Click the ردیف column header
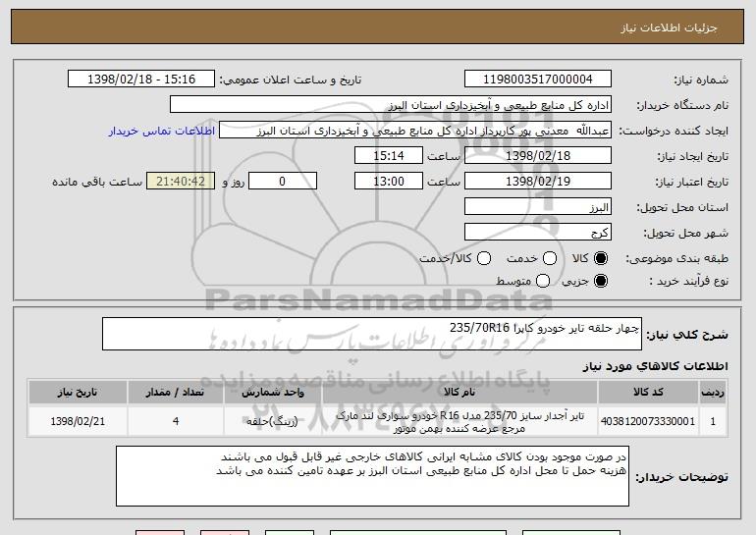Viewport: 756px width, 535px height. coord(713,392)
